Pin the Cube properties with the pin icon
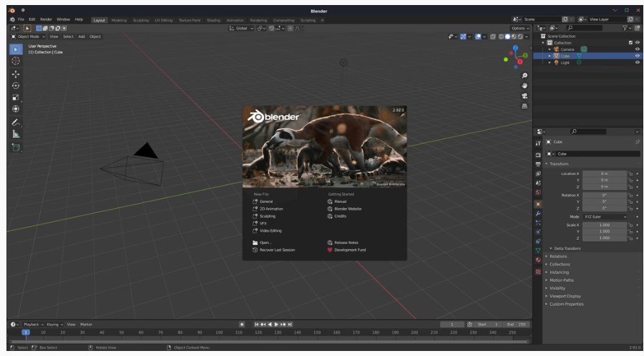This screenshot has width=644, height=356. (x=638, y=142)
